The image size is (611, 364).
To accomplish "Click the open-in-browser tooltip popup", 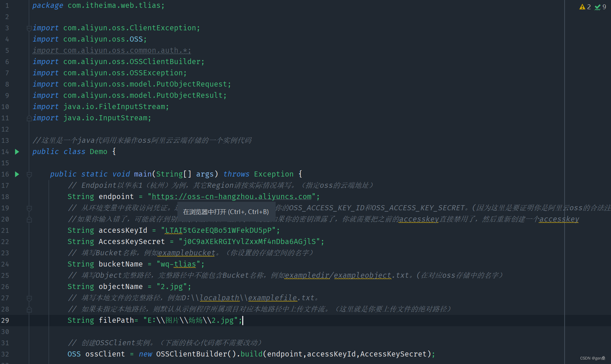I will click(226, 212).
